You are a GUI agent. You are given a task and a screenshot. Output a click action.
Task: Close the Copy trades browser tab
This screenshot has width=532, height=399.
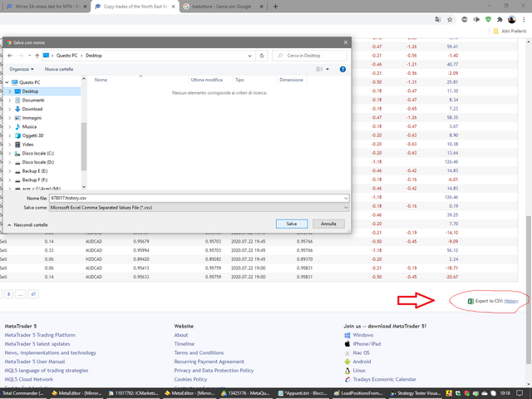[173, 7]
